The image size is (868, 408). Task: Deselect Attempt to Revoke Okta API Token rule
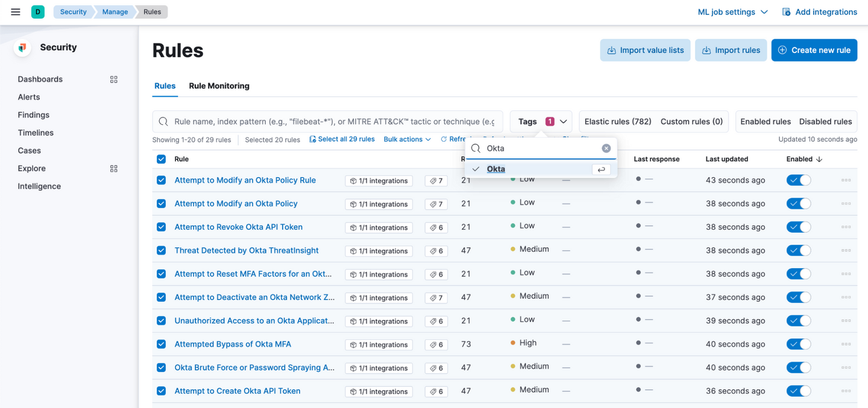(x=161, y=227)
